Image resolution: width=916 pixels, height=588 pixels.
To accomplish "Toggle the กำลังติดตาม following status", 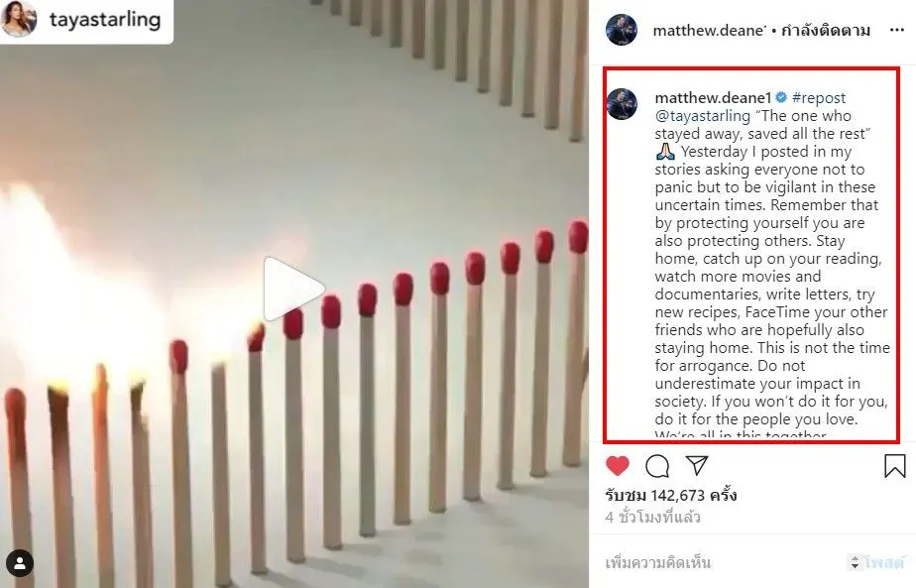I will (x=826, y=31).
